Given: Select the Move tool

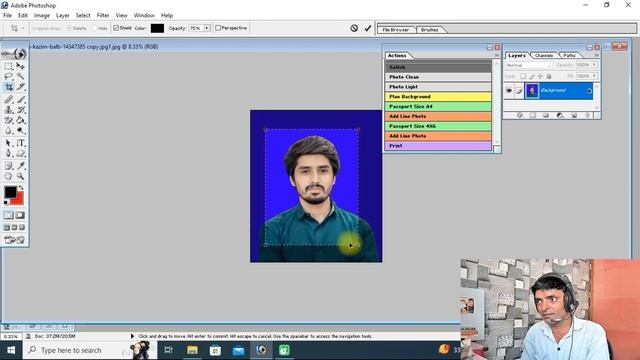Looking at the screenshot, I should [x=20, y=66].
